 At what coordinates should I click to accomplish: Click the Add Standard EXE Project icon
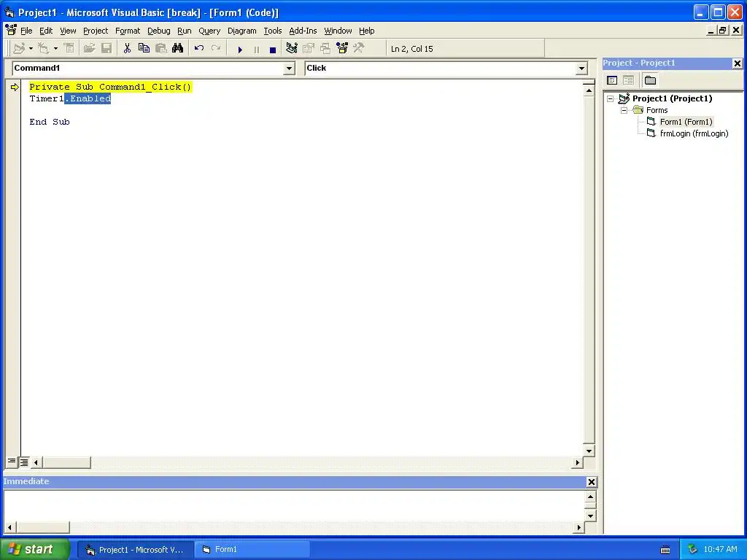pyautogui.click(x=19, y=49)
